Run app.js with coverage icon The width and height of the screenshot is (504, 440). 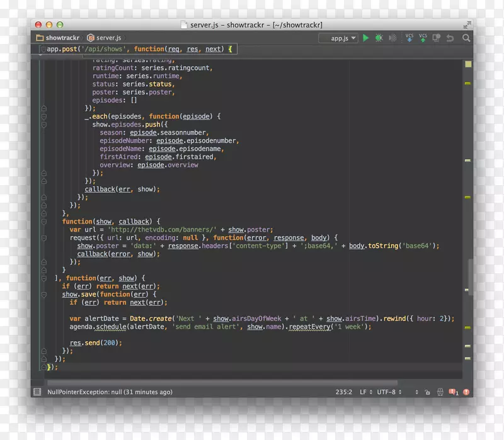tap(392, 38)
